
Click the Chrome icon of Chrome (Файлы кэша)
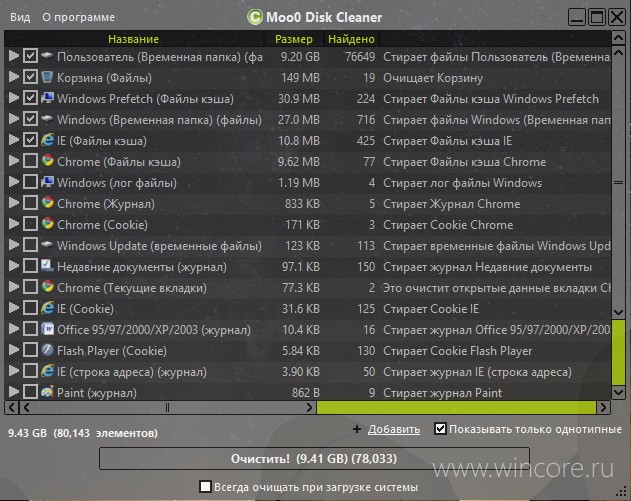pos(47,161)
